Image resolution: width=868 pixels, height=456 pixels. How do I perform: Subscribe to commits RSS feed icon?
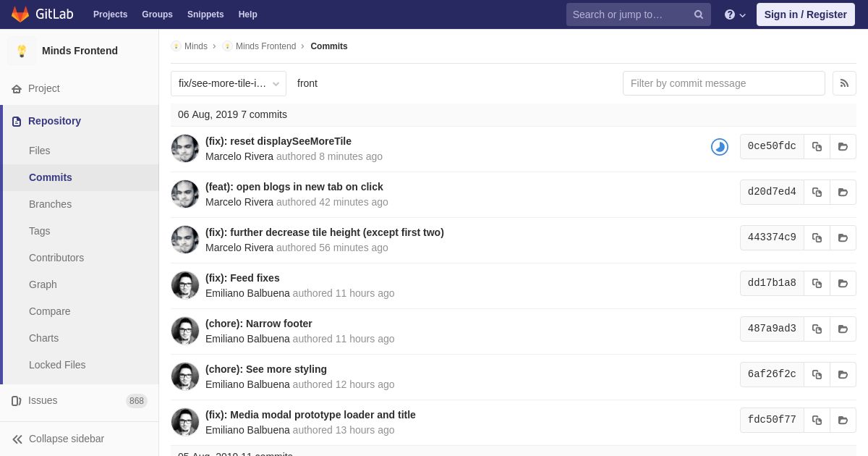(x=844, y=83)
